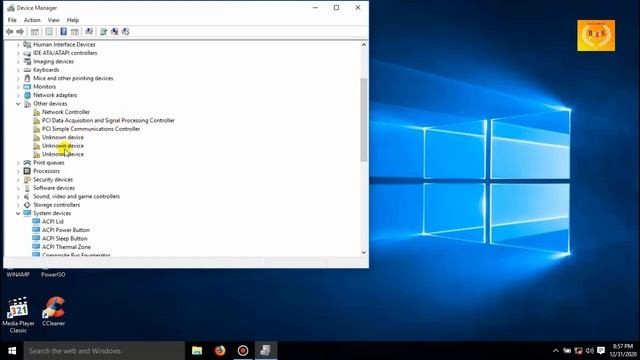Click the Uninstall icon with red X
Screen dimensions: 640x360
115,32
